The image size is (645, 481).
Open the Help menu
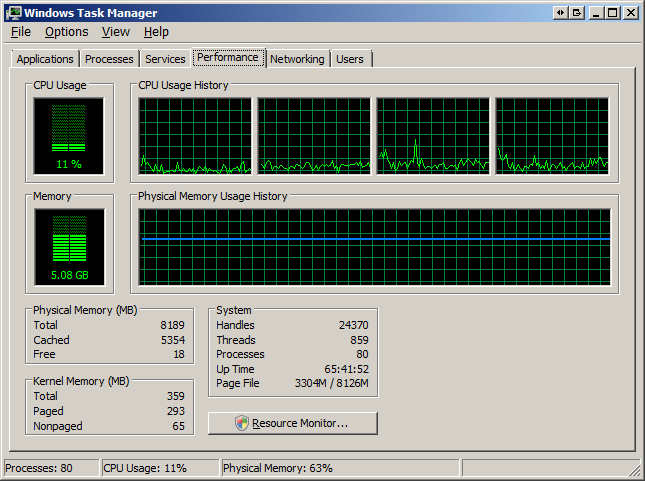(156, 32)
